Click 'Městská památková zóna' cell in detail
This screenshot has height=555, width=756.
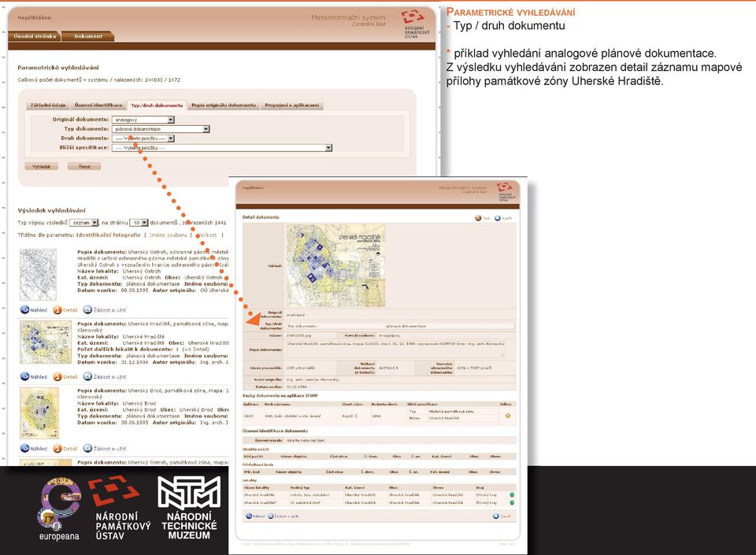coord(451,412)
